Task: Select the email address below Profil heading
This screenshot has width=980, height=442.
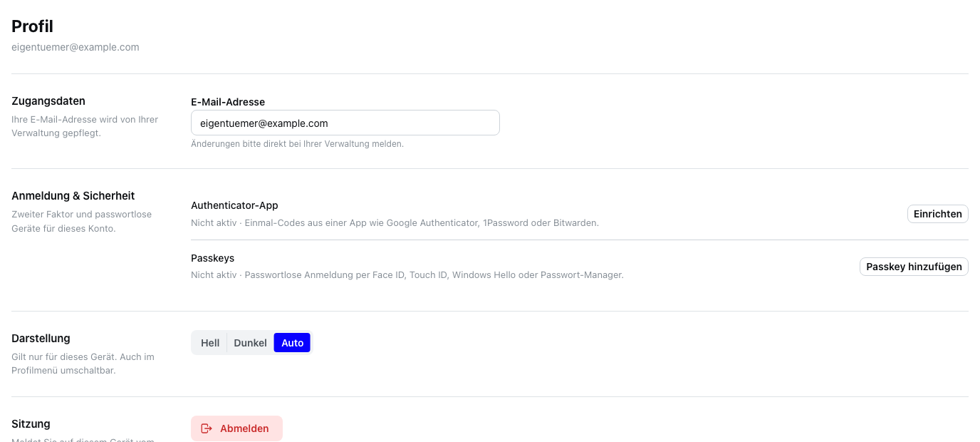Action: click(75, 47)
